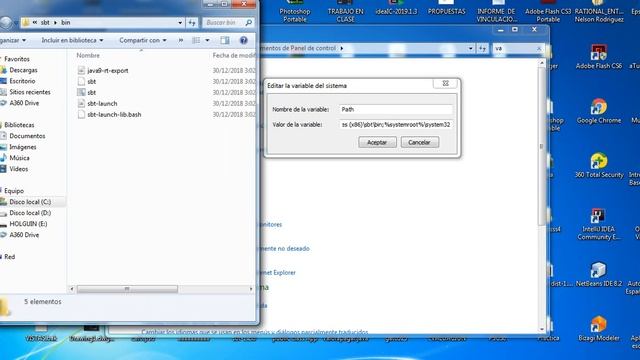Click the bin breadcrumb in the address bar
640x360 pixels.
(66, 23)
